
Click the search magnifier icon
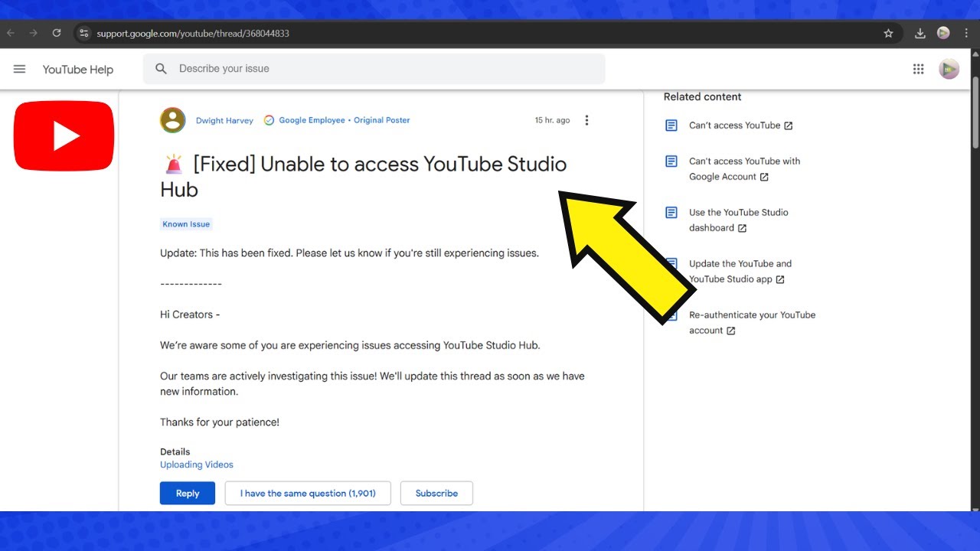(161, 69)
